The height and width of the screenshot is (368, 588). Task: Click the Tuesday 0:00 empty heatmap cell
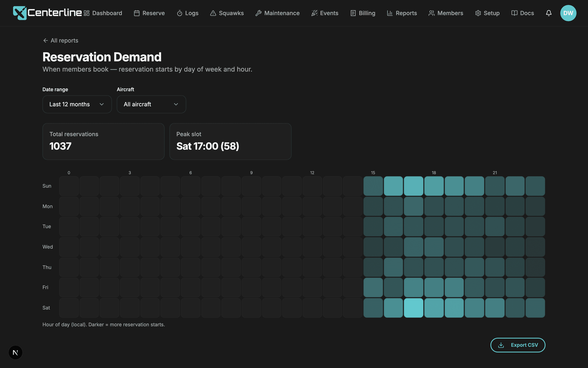pyautogui.click(x=69, y=227)
